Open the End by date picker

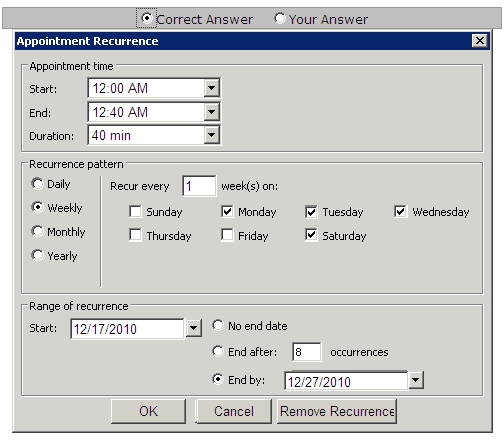[416, 380]
